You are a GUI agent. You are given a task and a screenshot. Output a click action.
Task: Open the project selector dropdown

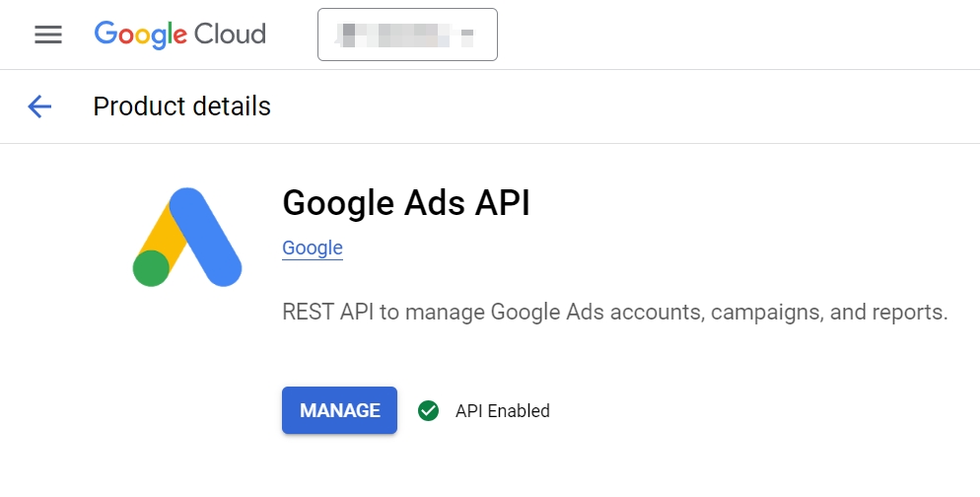(407, 35)
